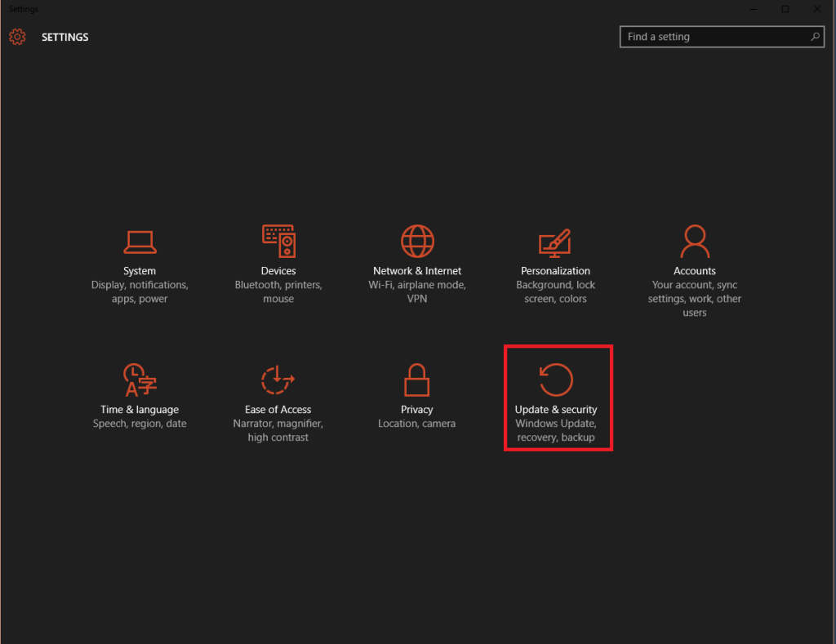Click the Time & language clock icon

point(140,380)
